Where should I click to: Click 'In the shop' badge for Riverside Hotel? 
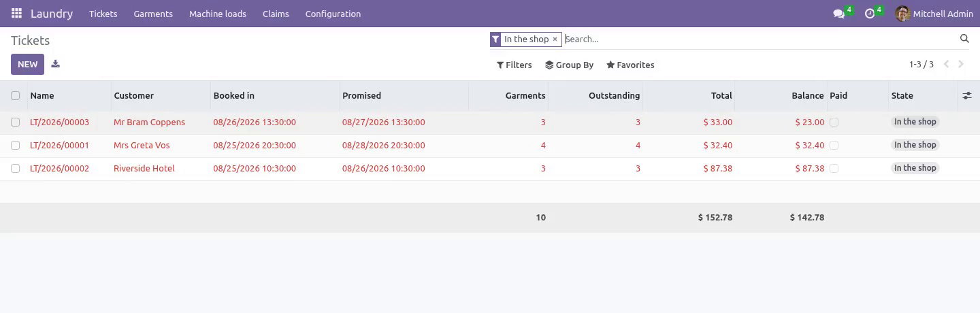coord(915,168)
